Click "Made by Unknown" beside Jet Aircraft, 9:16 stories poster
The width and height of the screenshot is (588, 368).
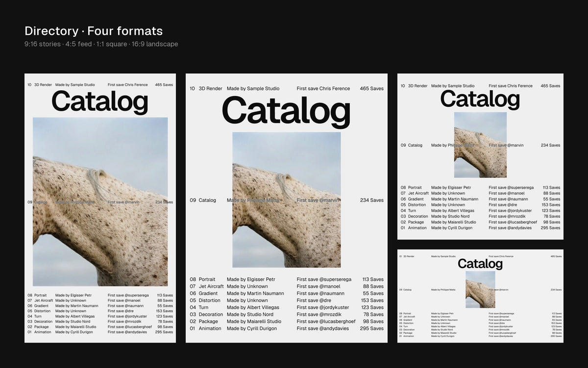click(x=71, y=301)
